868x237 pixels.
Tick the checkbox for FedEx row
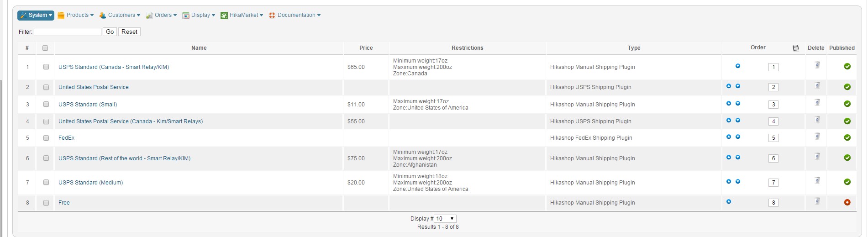tap(46, 138)
